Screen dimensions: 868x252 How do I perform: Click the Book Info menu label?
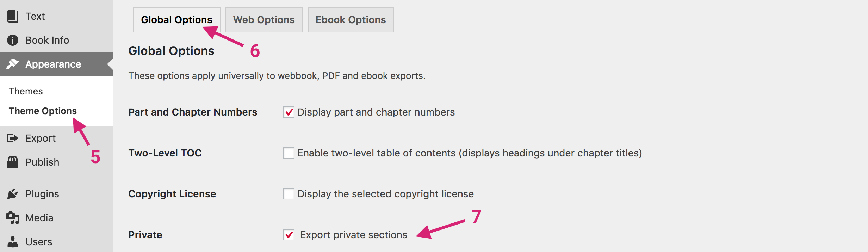[x=47, y=40]
